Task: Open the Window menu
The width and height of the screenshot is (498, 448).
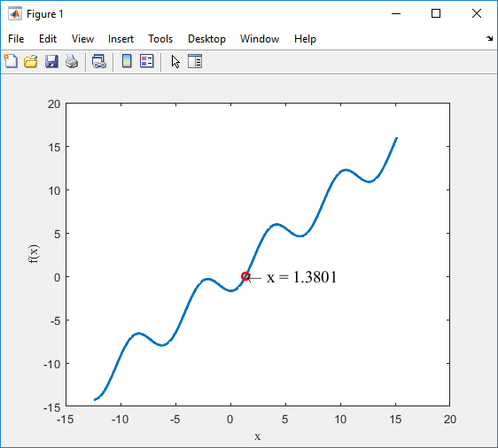Action: click(260, 39)
